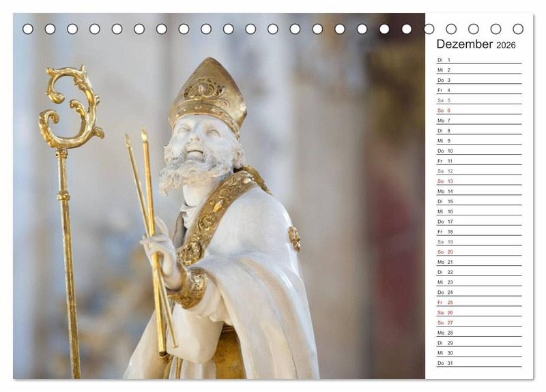This screenshot has width=546, height=392.
Task: Click the statue's golden mitre
Action: pyautogui.click(x=207, y=92)
